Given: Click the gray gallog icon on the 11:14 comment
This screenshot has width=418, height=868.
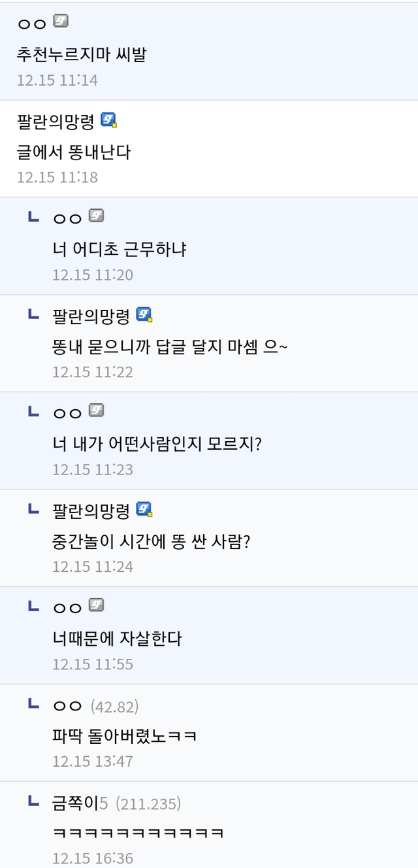Looking at the screenshot, I should coord(61,22).
